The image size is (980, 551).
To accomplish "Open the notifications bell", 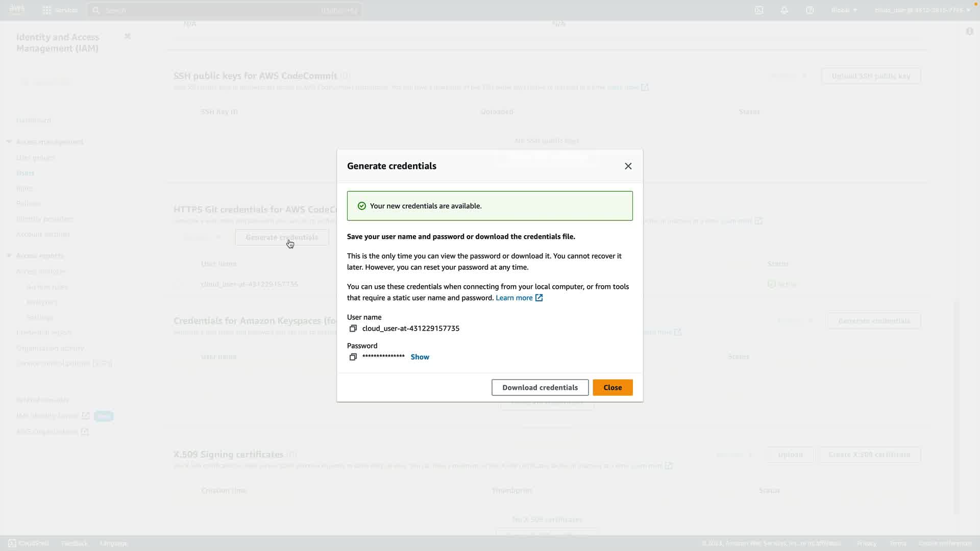I will (785, 10).
